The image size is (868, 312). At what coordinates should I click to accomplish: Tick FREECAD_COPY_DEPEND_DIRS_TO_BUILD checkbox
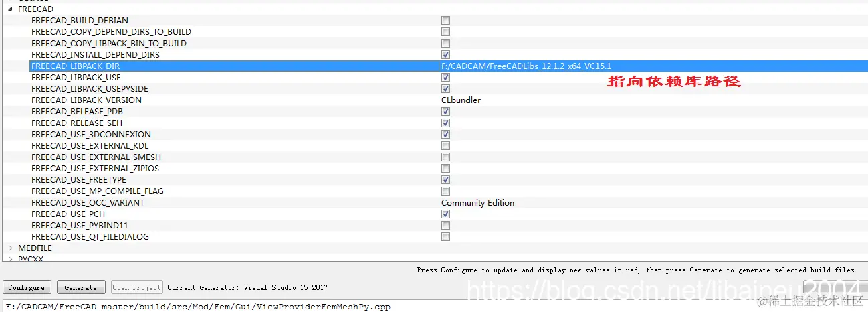pyautogui.click(x=445, y=32)
